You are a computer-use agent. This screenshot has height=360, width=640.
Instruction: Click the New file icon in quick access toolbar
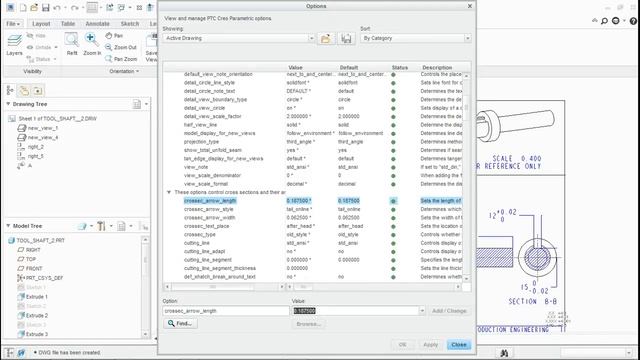tap(23, 7)
